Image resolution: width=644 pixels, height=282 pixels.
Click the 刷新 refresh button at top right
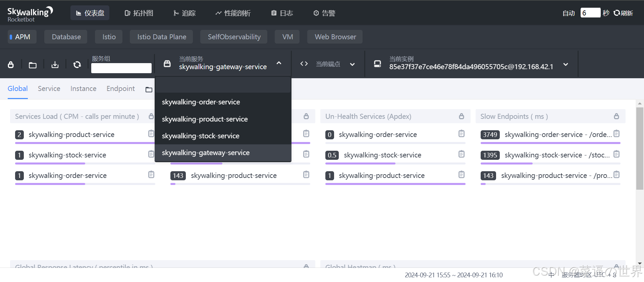[x=623, y=13]
